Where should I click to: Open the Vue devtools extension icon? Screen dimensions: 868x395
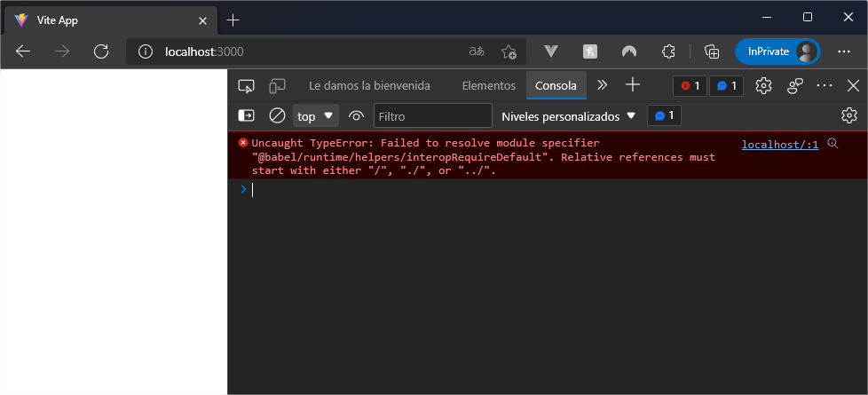550,51
